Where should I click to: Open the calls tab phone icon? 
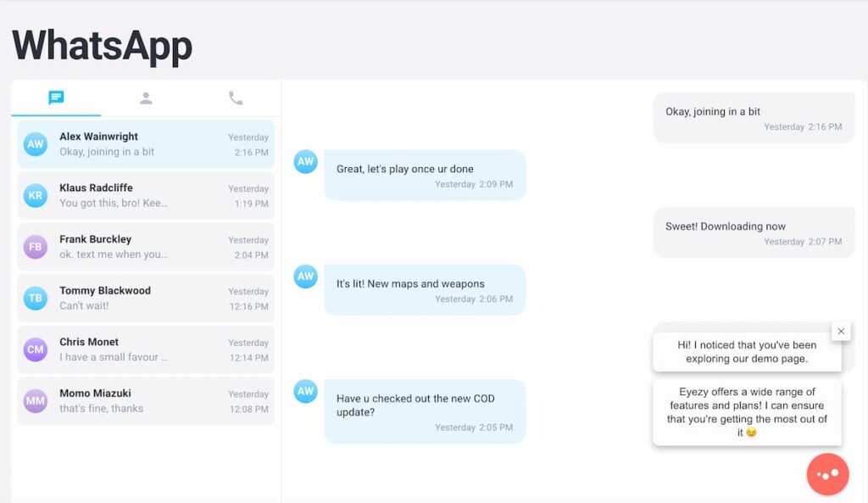236,98
